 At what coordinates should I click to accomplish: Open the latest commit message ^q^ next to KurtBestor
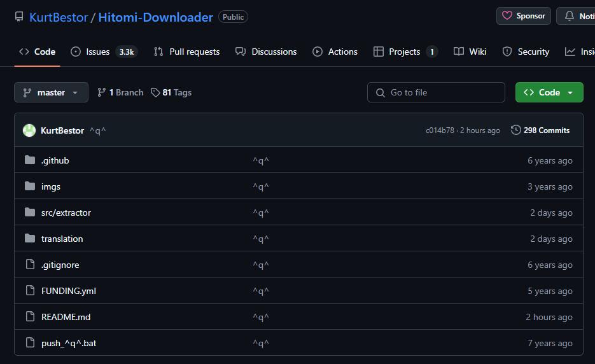click(x=98, y=130)
